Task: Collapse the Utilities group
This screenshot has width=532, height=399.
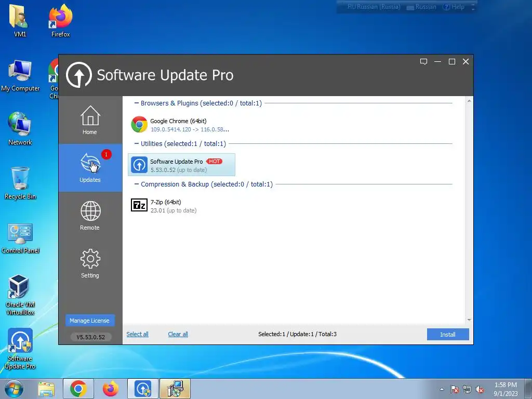Action: click(137, 143)
